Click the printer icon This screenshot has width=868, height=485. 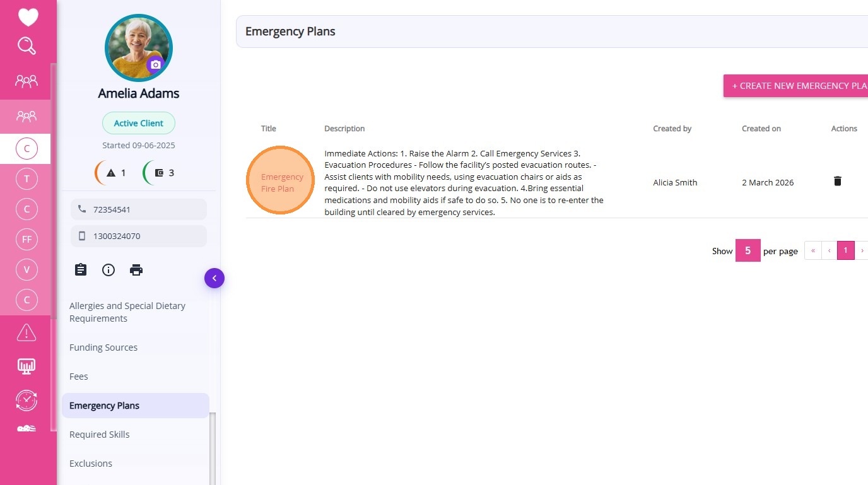click(x=136, y=270)
